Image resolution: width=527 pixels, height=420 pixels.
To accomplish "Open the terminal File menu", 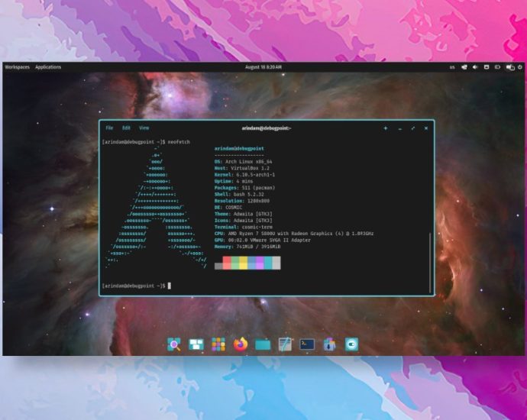I will point(109,128).
